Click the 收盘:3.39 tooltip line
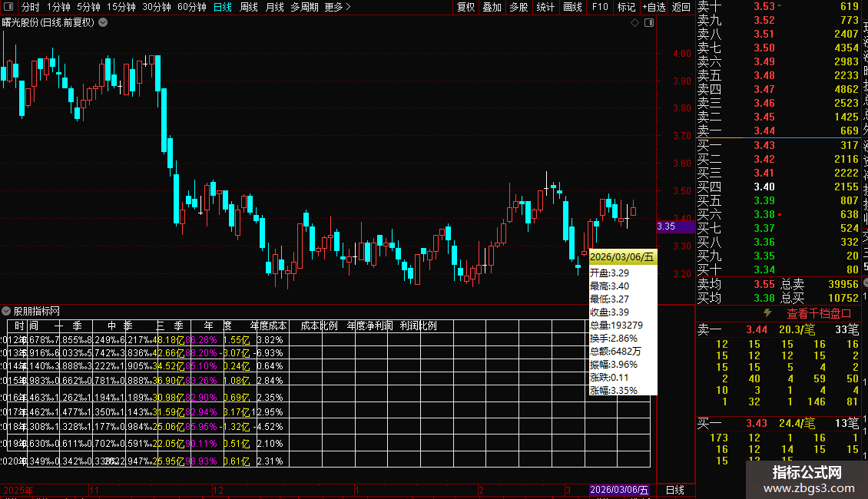 coord(609,312)
